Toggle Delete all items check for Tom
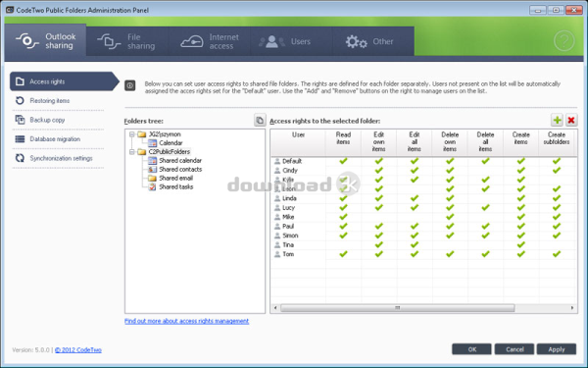 coord(485,254)
